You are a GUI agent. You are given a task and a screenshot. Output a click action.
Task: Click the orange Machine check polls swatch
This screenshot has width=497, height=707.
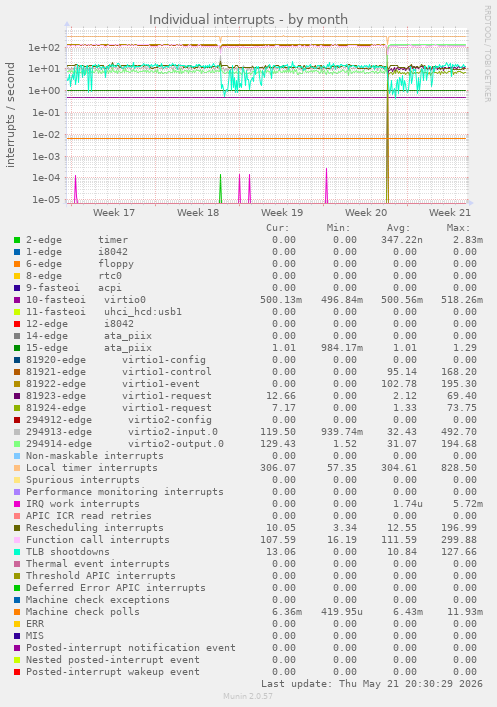[17, 612]
